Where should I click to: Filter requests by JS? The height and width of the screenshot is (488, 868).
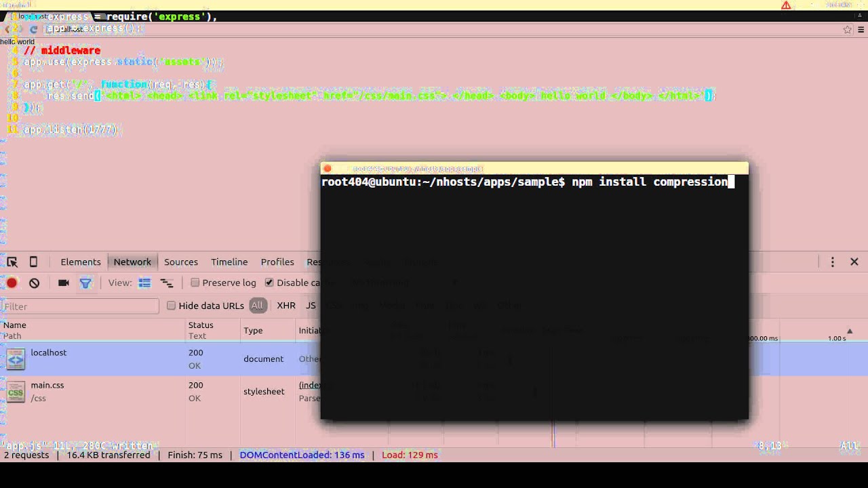tap(311, 306)
